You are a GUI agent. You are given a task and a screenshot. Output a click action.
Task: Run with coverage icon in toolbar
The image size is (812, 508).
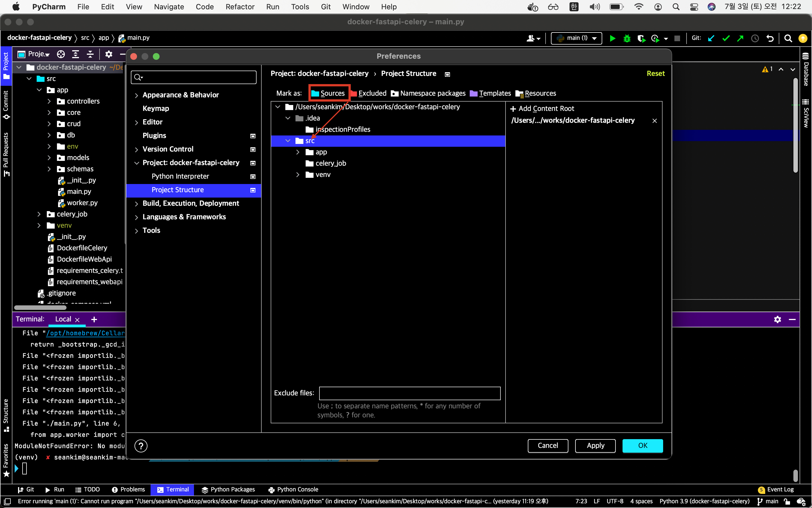641,38
